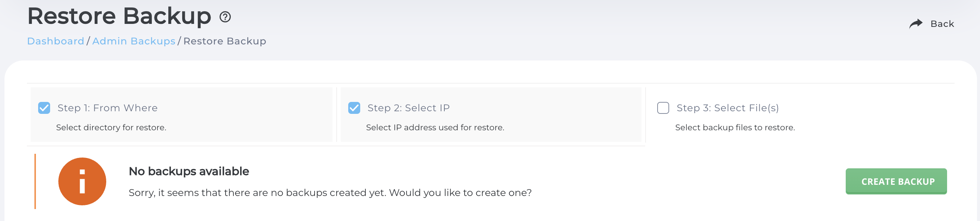Open Dashboard from the breadcrumb

[55, 41]
